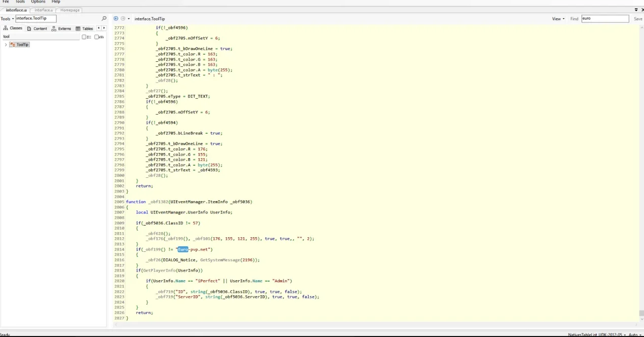Viewport: 644px width, 337px height.
Task: Select the Tables tab
Action: [85, 28]
